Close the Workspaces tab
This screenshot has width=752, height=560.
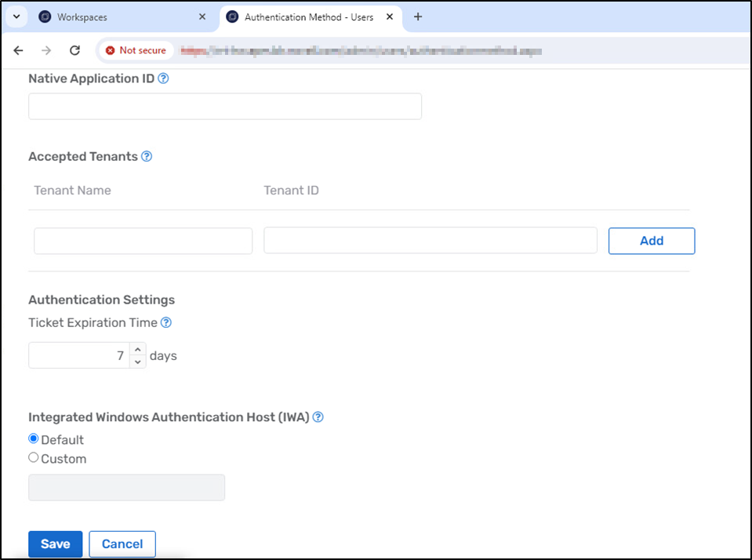[x=202, y=16]
